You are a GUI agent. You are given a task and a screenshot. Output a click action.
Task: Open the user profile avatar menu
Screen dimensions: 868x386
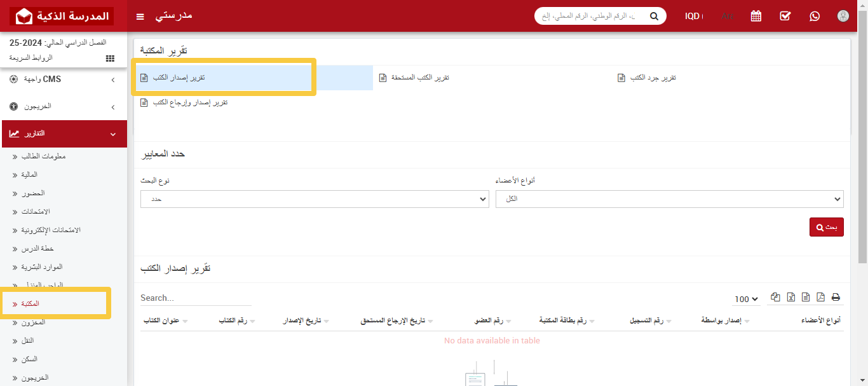click(x=843, y=15)
